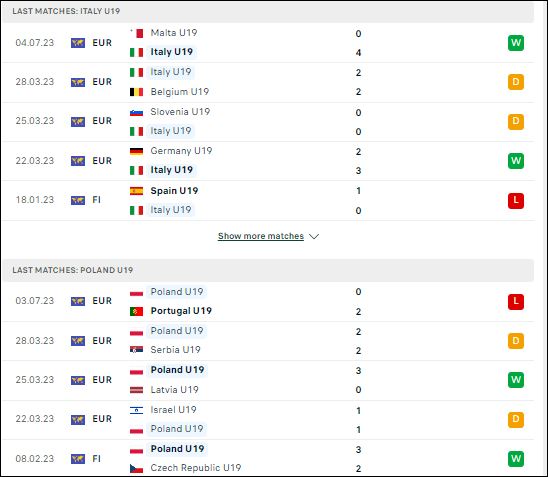Click the red L badge for Spain match
The image size is (548, 477).
(x=516, y=201)
